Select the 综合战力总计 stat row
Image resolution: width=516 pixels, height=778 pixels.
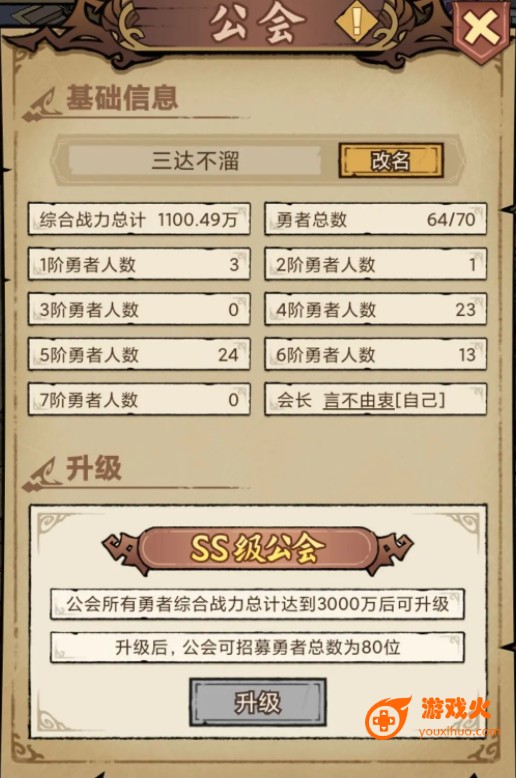[139, 219]
